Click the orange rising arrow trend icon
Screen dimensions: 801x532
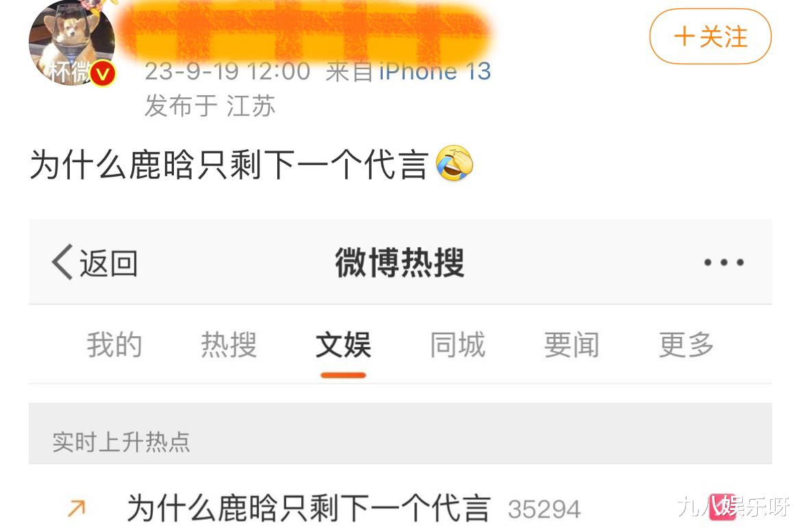pyautogui.click(x=77, y=508)
